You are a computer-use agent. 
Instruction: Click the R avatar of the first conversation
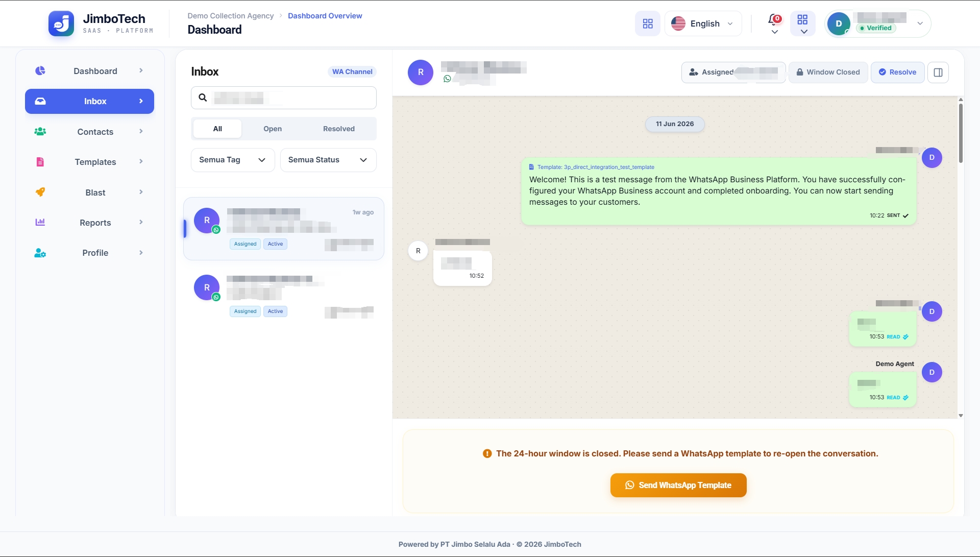(x=207, y=221)
